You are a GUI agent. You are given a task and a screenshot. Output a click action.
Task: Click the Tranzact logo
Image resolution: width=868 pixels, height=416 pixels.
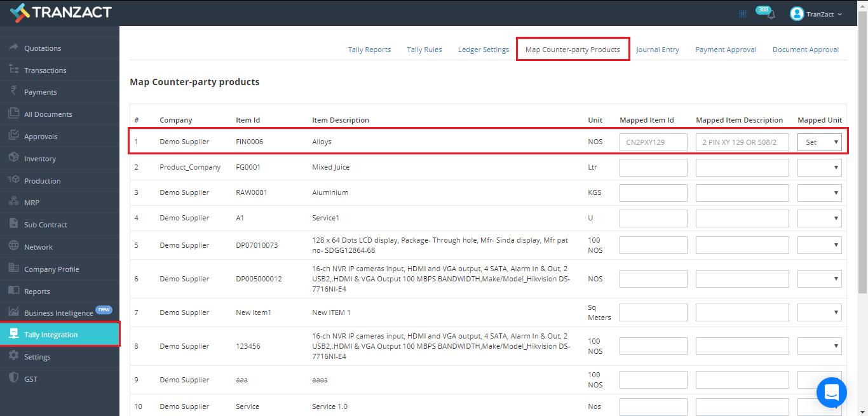[x=61, y=12]
